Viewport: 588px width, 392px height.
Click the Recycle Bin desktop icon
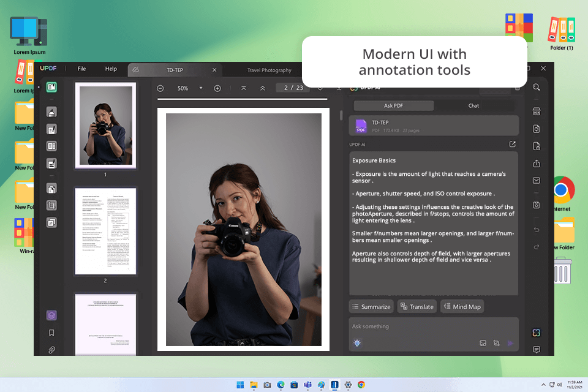pyautogui.click(x=562, y=271)
